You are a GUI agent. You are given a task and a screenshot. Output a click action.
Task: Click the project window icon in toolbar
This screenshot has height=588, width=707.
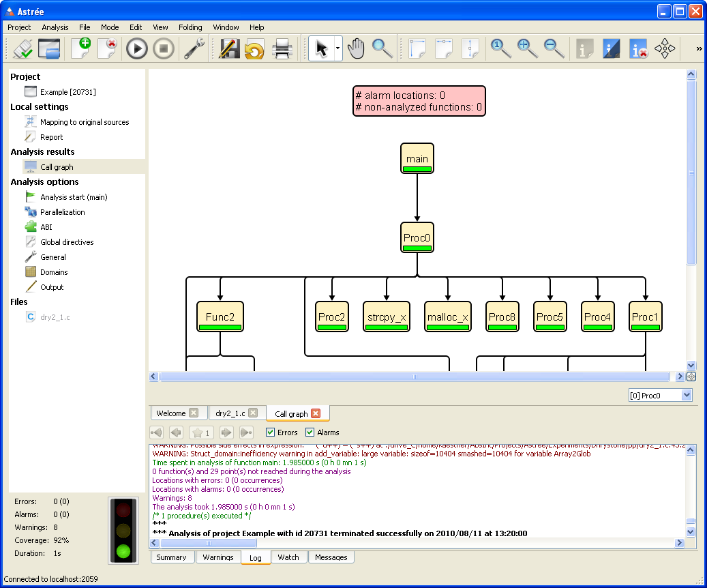tap(49, 48)
